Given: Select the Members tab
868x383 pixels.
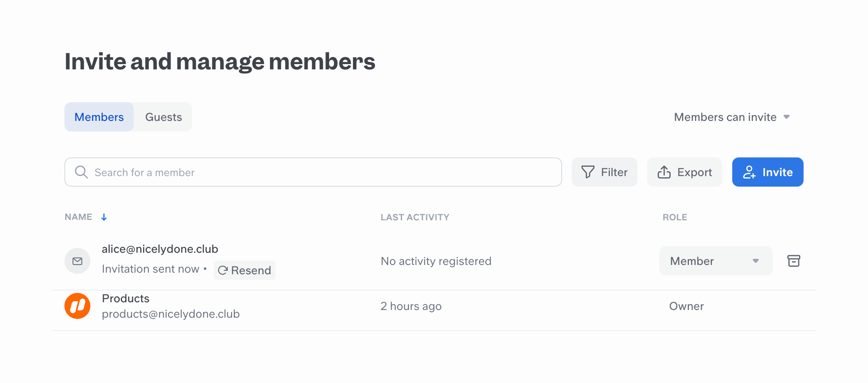Looking at the screenshot, I should click(99, 117).
